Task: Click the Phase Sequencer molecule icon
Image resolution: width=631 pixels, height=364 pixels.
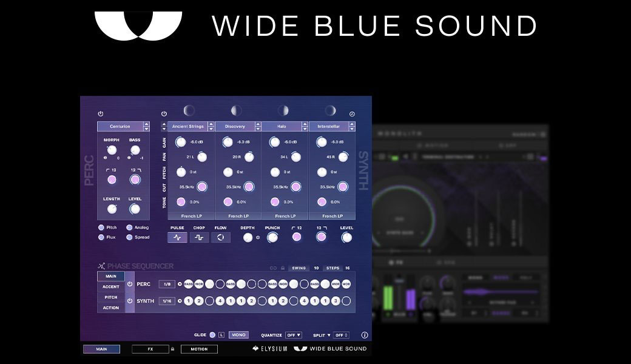Action: (x=101, y=266)
